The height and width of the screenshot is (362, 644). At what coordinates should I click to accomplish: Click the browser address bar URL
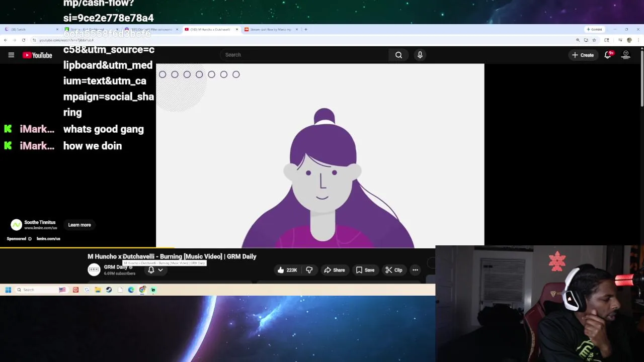click(66, 40)
